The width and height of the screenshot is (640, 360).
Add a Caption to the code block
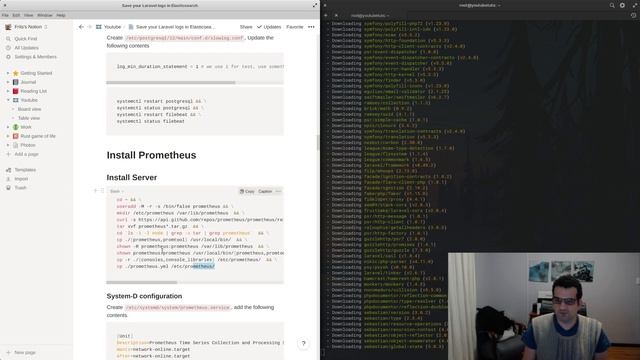point(265,191)
